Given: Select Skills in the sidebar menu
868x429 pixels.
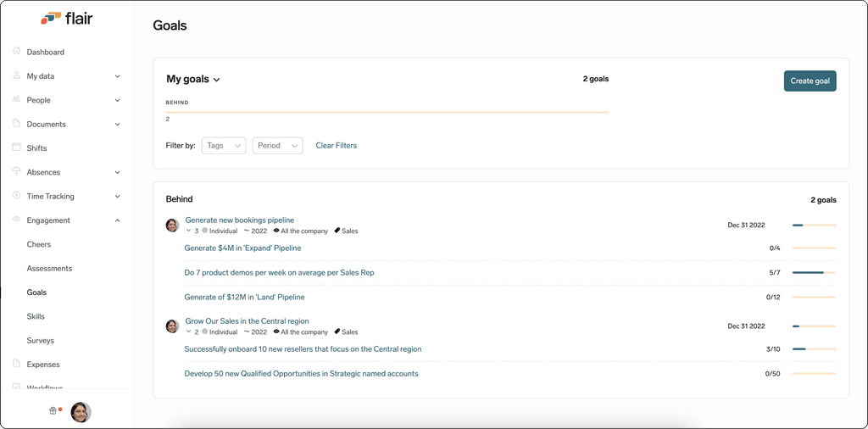Looking at the screenshot, I should tap(36, 316).
